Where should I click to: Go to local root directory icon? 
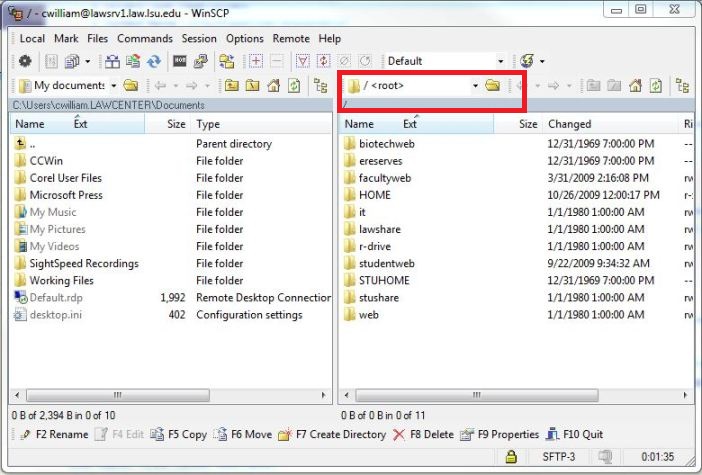click(x=253, y=85)
